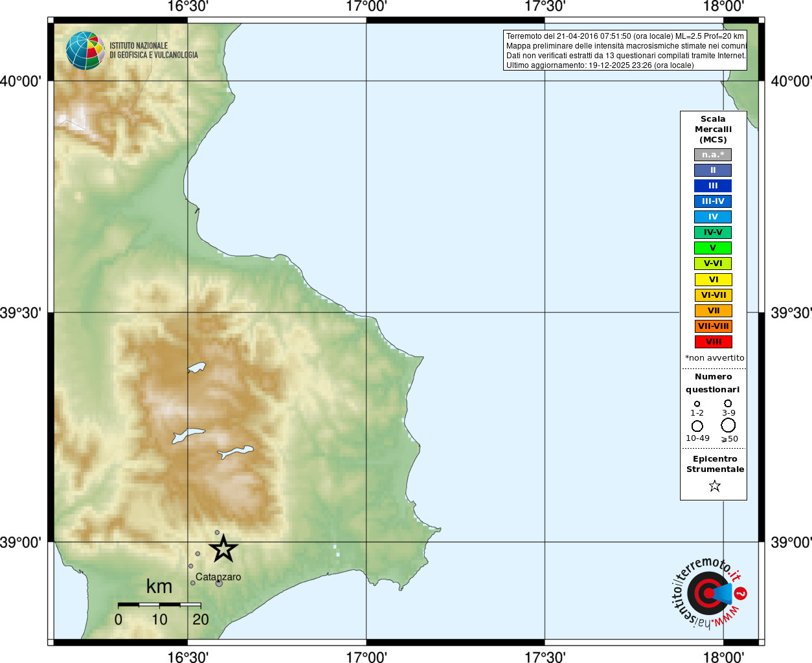Click the grey n.a.* legend swatch
The image size is (812, 663).
(x=713, y=155)
